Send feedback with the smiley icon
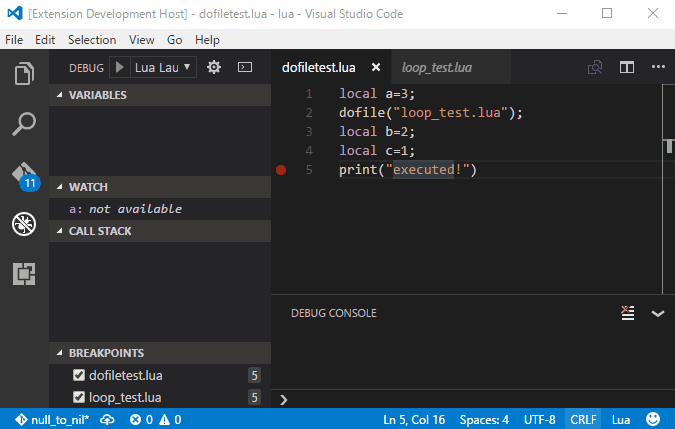Screen dimensions: 675x429 tap(653, 419)
